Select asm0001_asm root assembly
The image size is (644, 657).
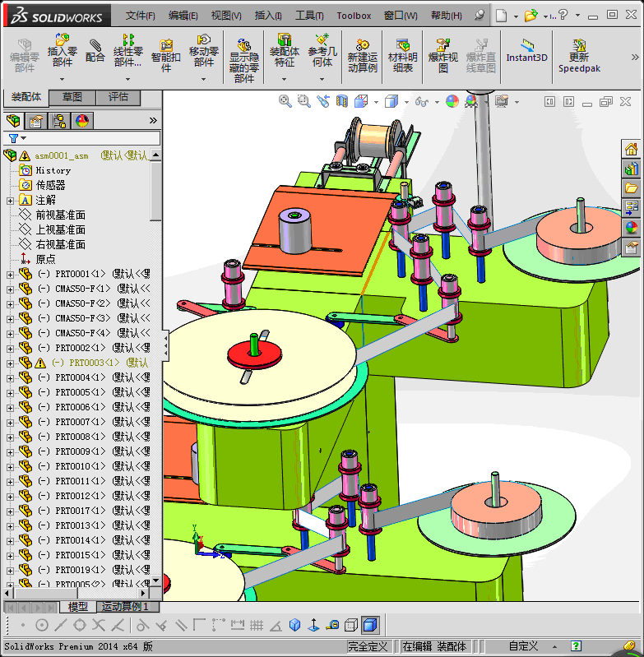(x=62, y=156)
